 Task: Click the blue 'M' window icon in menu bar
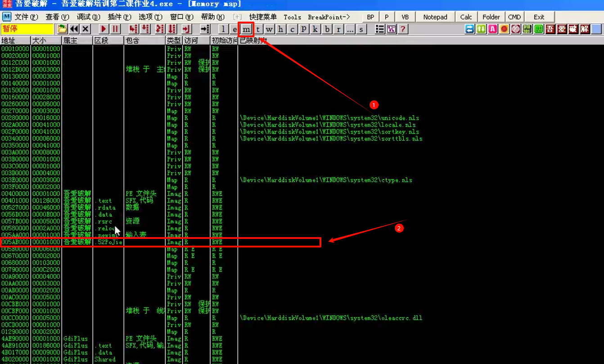[x=7, y=17]
